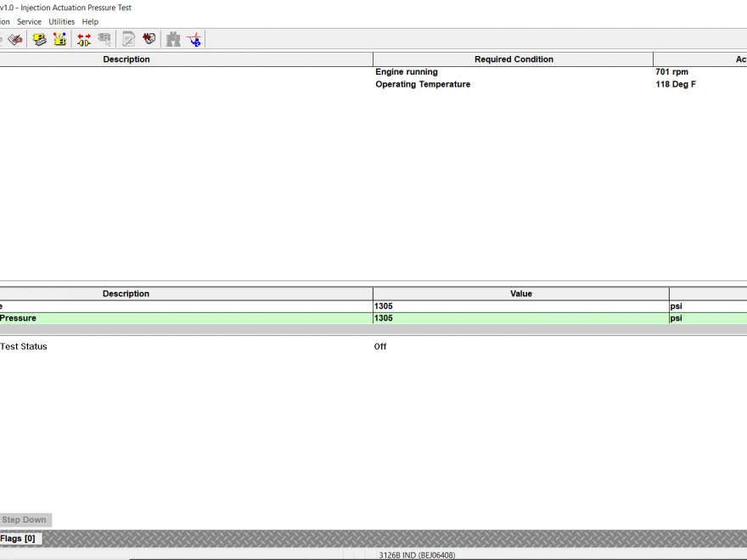Click the Off test status value
The image size is (747, 560).
click(x=380, y=347)
